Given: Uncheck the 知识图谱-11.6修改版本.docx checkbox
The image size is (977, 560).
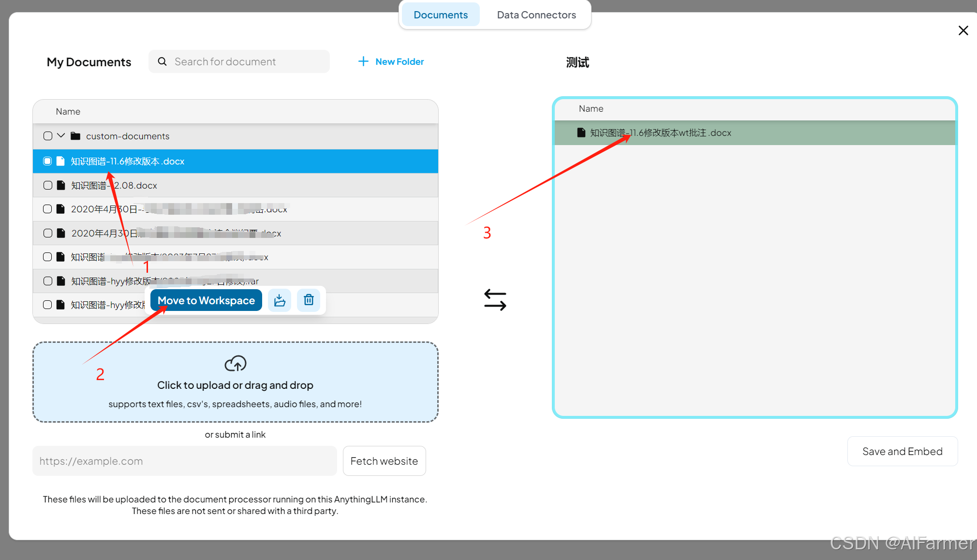Looking at the screenshot, I should point(47,161).
